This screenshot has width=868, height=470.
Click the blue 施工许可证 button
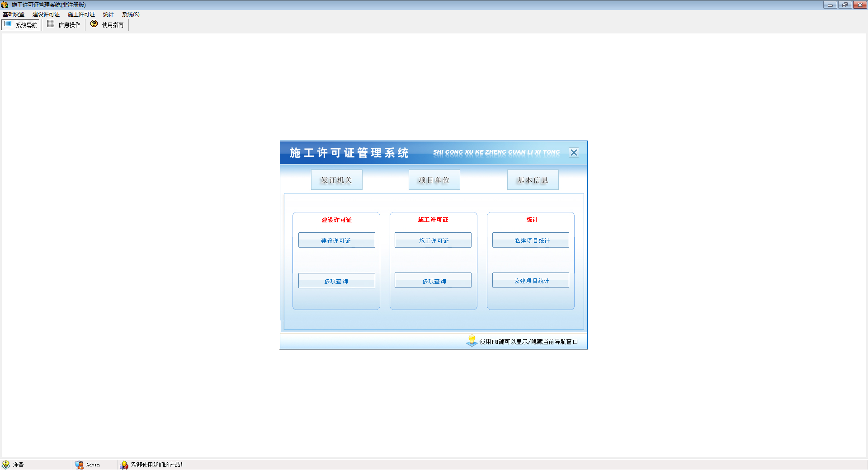coord(433,240)
